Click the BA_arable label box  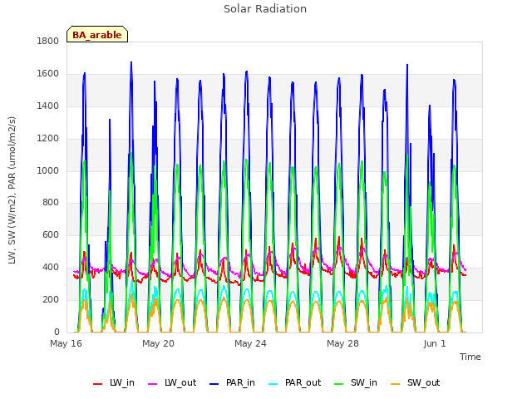coord(97,34)
